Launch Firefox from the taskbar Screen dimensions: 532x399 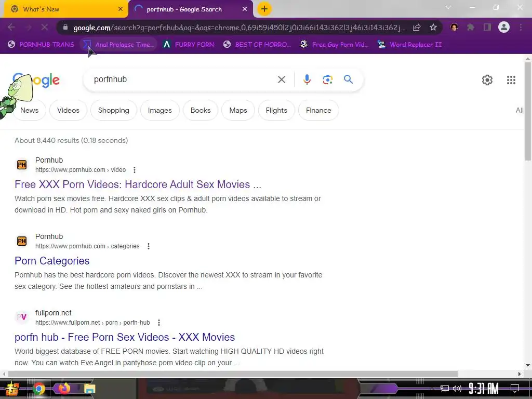[64, 388]
